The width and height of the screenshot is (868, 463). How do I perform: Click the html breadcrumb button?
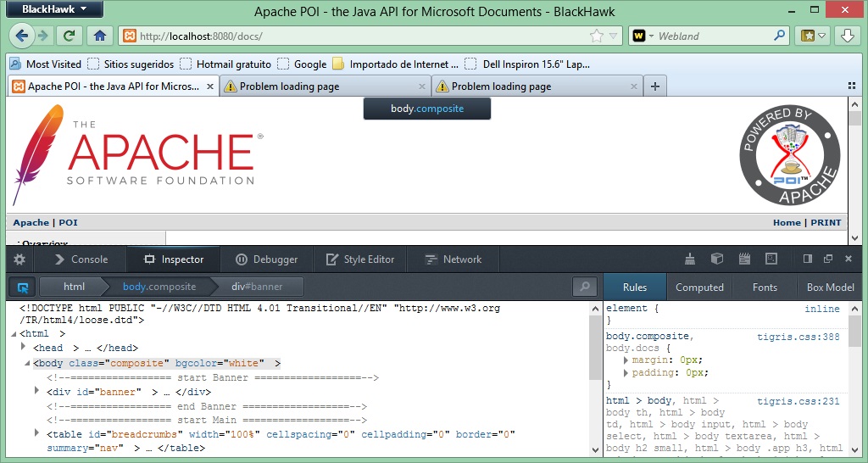point(74,287)
